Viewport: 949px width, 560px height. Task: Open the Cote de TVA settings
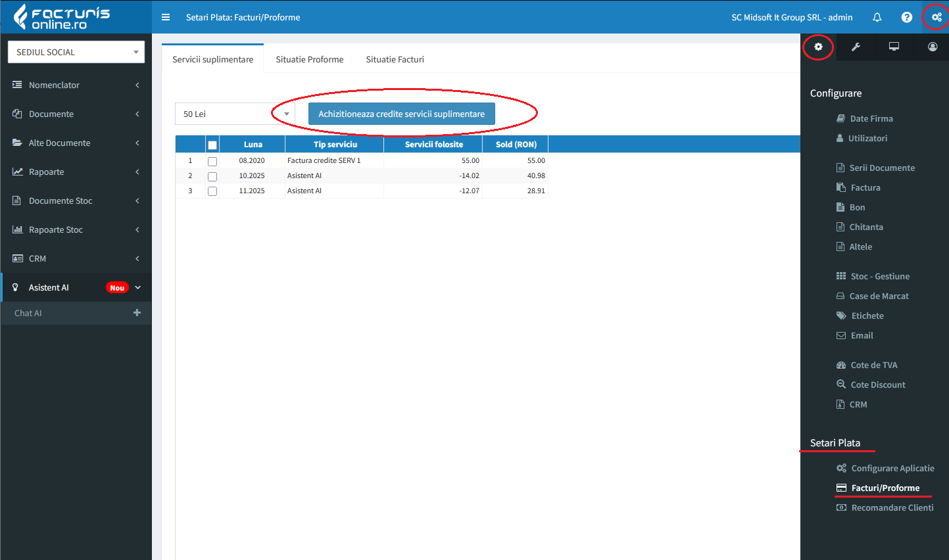[x=873, y=365]
